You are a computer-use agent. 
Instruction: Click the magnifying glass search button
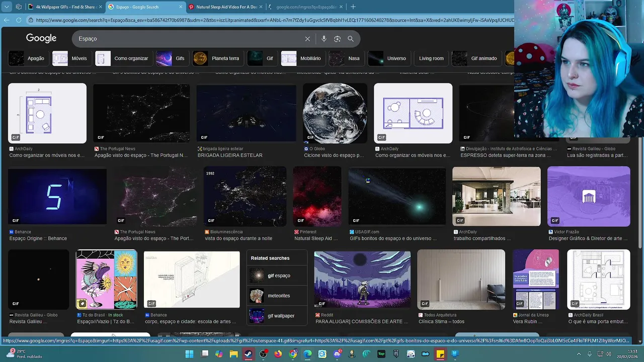coord(351,39)
